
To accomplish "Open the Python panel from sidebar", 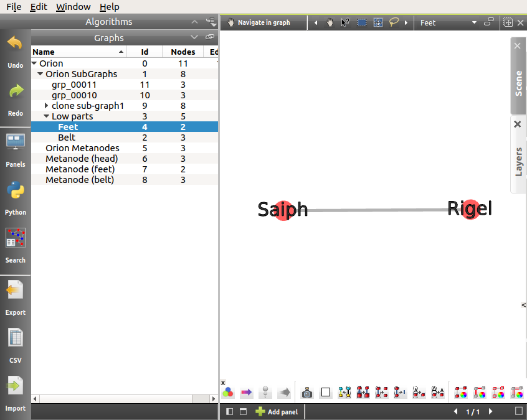I will (15, 191).
